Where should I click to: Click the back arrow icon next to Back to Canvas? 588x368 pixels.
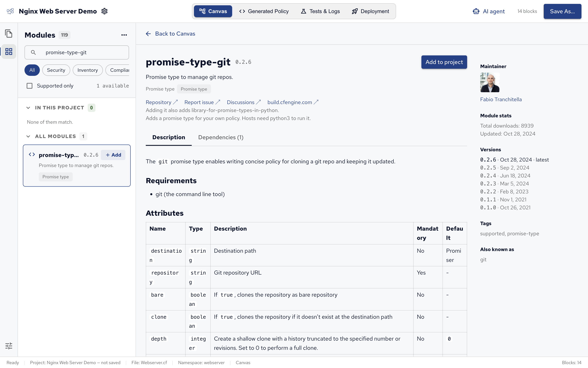click(148, 34)
